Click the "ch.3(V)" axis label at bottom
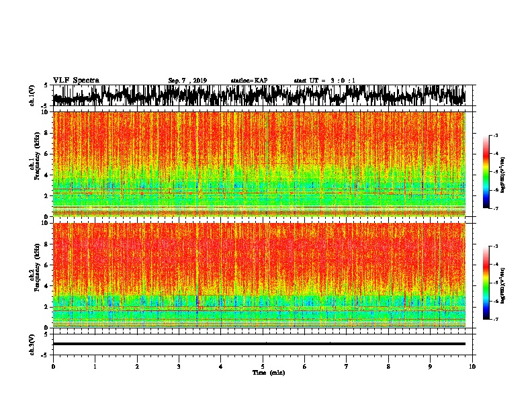 [32, 345]
